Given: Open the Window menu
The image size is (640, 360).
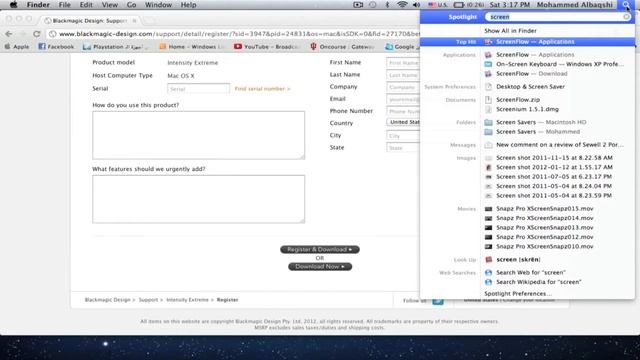Looking at the screenshot, I should coord(158,5).
